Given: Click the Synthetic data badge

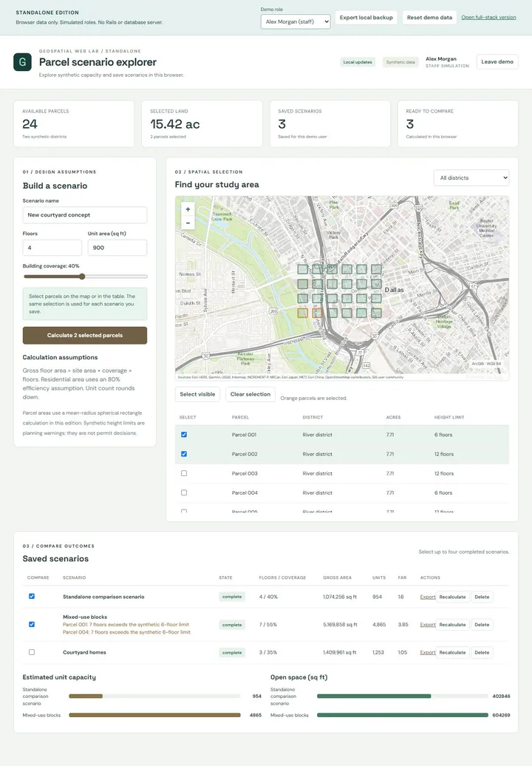Looking at the screenshot, I should point(400,62).
